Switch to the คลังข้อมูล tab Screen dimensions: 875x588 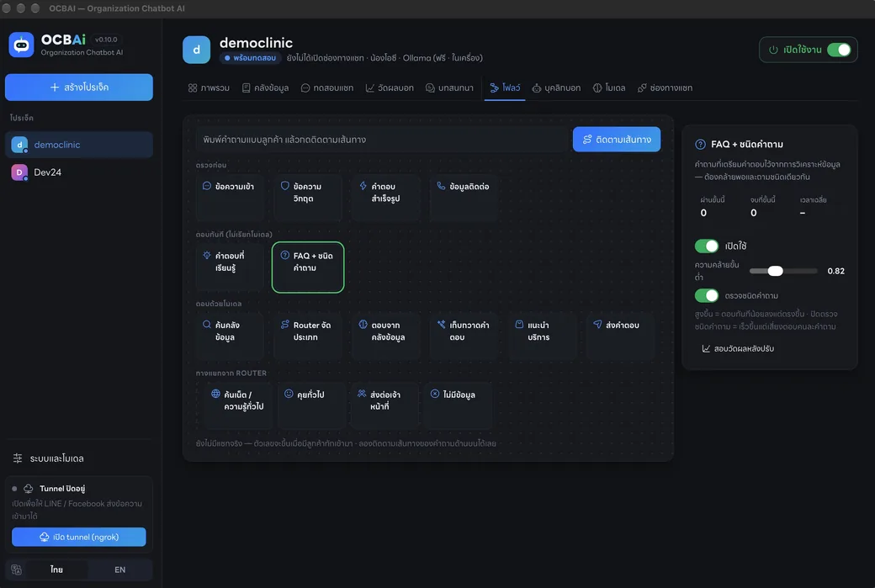point(265,87)
